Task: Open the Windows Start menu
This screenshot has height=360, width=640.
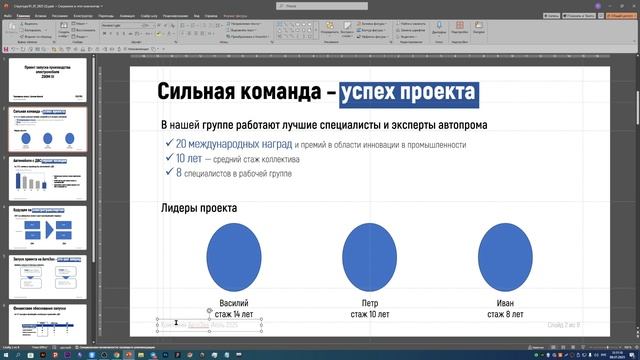Action: coord(6,355)
